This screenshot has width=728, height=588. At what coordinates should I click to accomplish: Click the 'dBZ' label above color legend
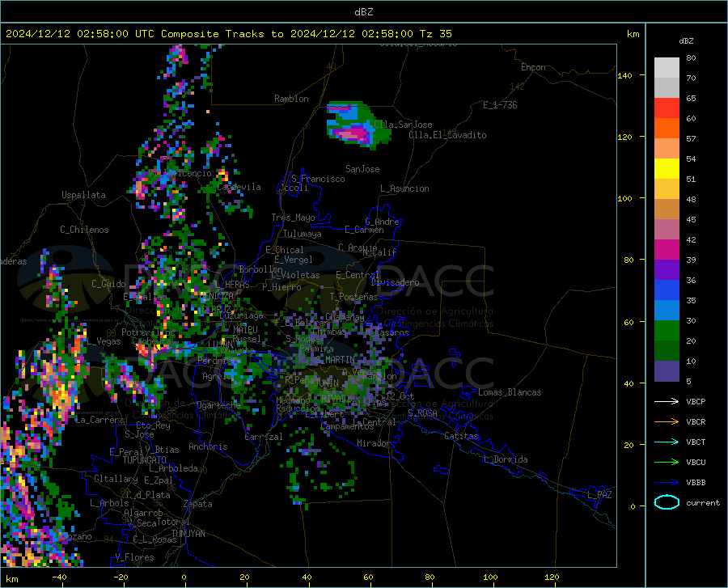coord(686,40)
